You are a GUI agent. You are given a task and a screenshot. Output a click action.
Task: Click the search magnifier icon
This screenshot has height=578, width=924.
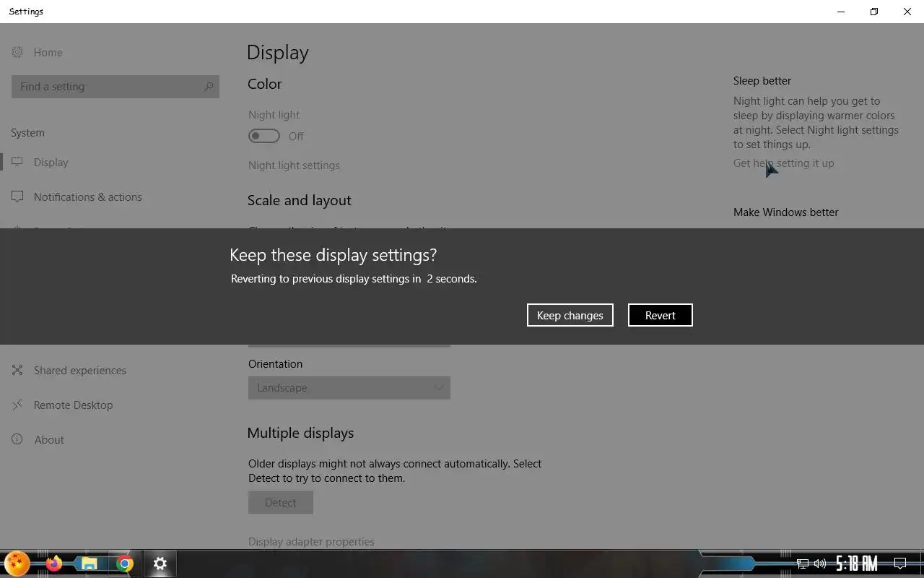click(209, 87)
